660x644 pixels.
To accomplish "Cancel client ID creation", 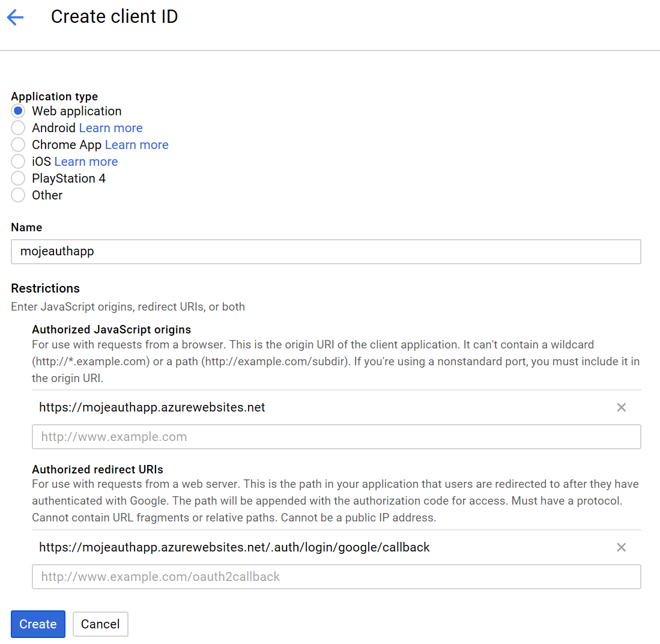I will point(100,624).
